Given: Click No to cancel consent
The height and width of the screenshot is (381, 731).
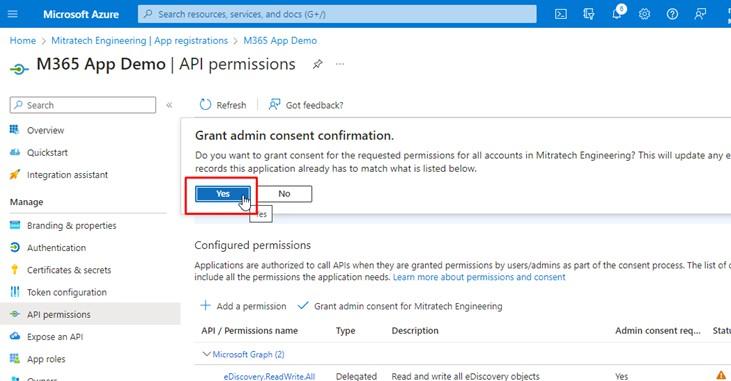Looking at the screenshot, I should tap(284, 194).
